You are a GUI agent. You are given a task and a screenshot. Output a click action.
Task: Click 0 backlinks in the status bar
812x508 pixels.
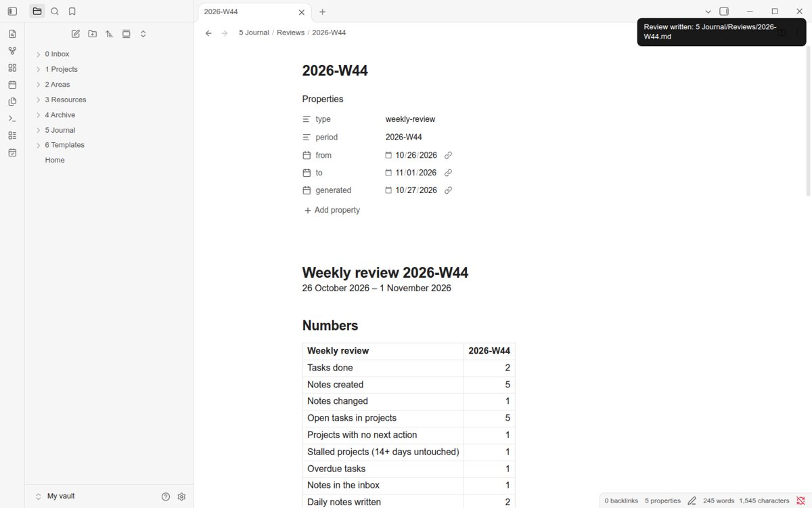pos(621,501)
